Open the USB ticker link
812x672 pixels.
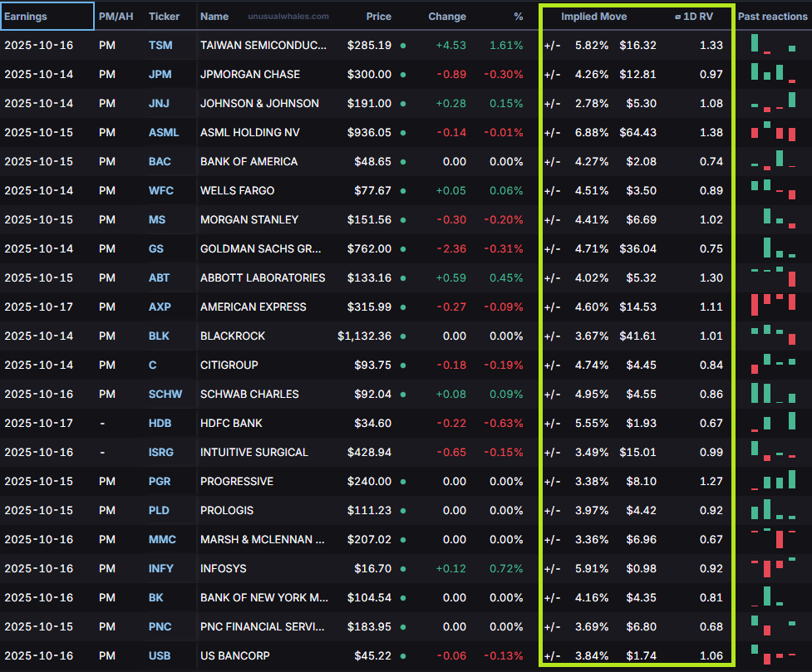click(x=160, y=655)
